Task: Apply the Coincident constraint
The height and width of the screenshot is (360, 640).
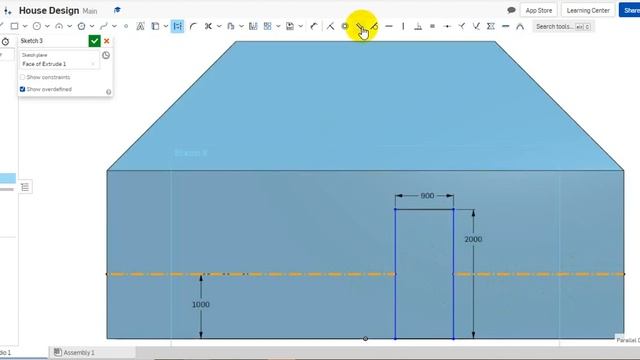Action: [x=330, y=26]
